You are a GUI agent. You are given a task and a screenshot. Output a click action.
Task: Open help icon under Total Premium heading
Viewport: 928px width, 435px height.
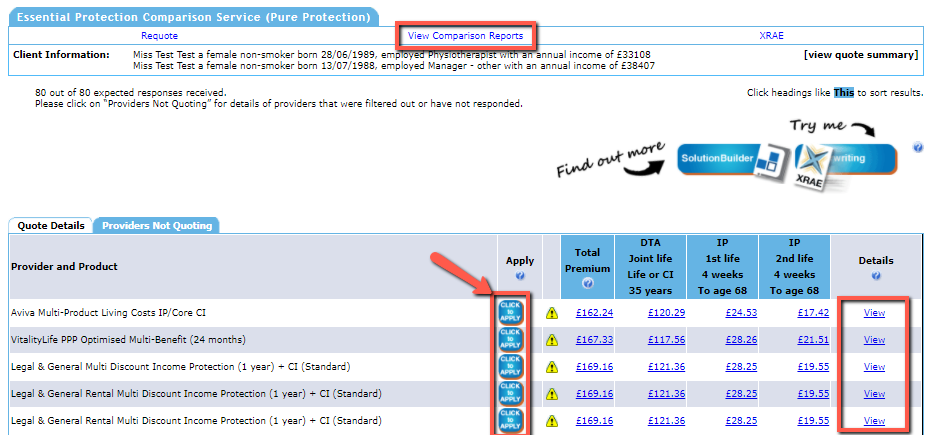click(x=588, y=283)
